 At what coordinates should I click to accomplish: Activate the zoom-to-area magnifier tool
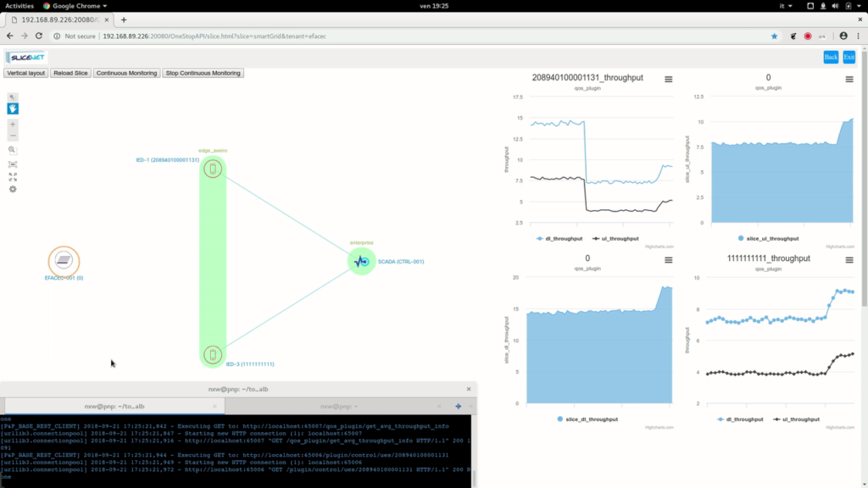click(x=13, y=150)
